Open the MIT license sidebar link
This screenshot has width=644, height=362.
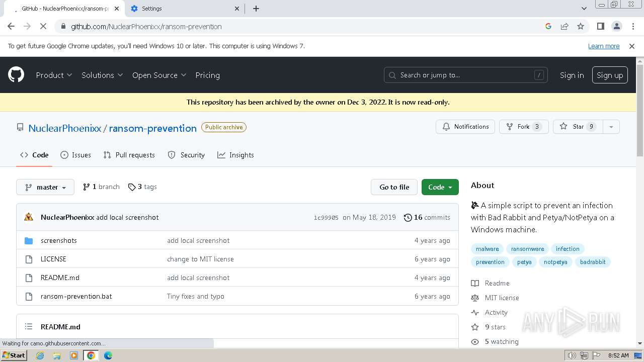point(495,298)
